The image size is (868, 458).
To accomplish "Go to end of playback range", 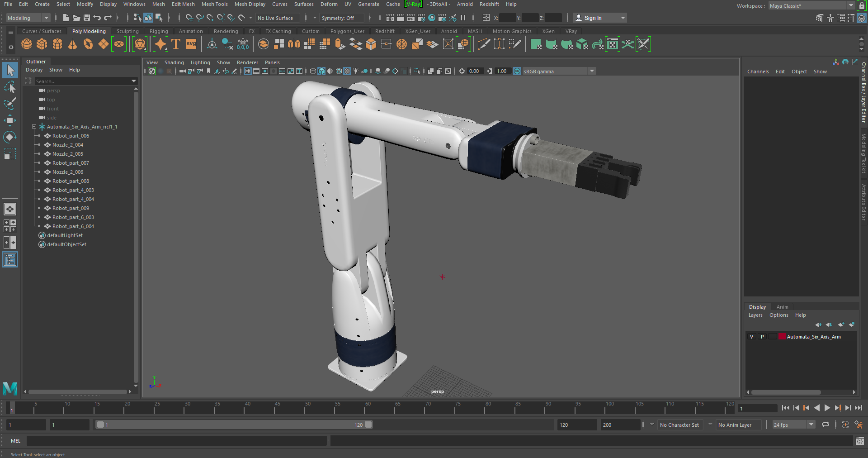I will click(x=858, y=408).
